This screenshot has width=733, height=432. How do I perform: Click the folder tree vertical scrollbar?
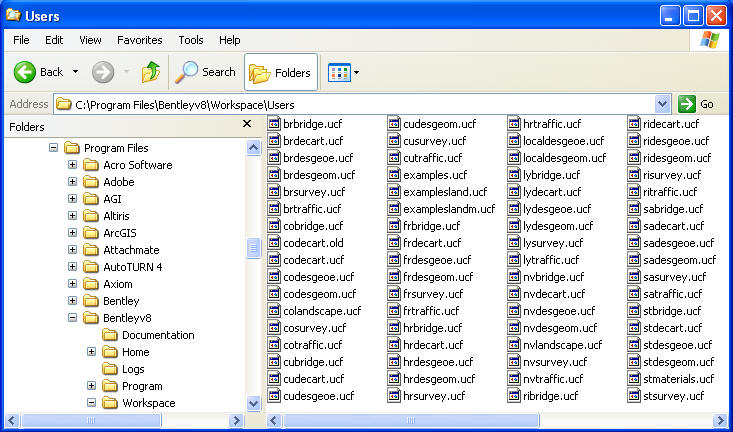click(x=253, y=300)
